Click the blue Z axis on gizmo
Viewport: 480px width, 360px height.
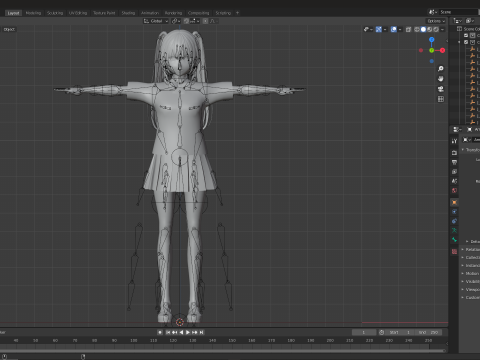(x=432, y=40)
